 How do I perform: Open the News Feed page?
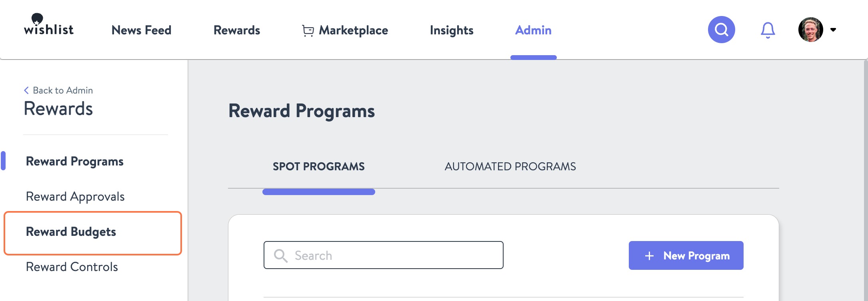[x=142, y=30]
